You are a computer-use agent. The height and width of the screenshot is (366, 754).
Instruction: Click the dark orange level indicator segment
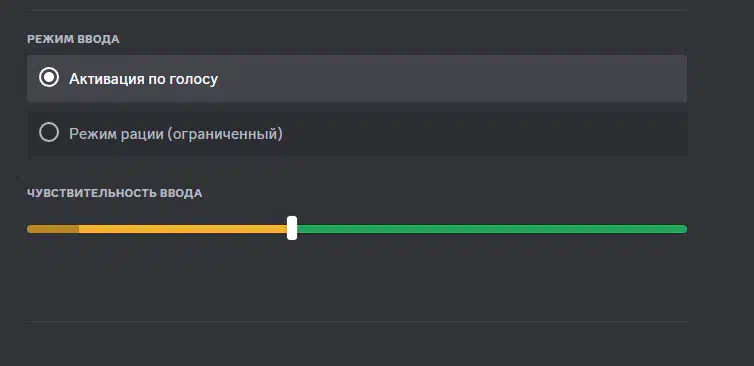53,229
